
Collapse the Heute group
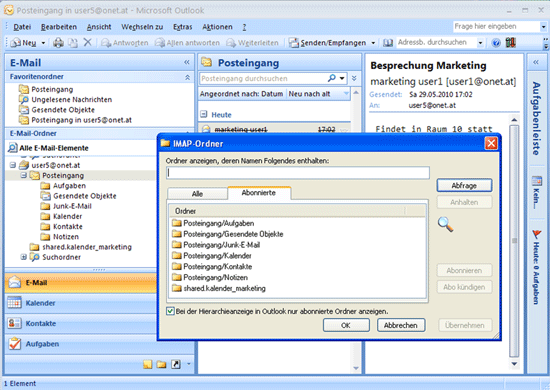[x=203, y=114]
